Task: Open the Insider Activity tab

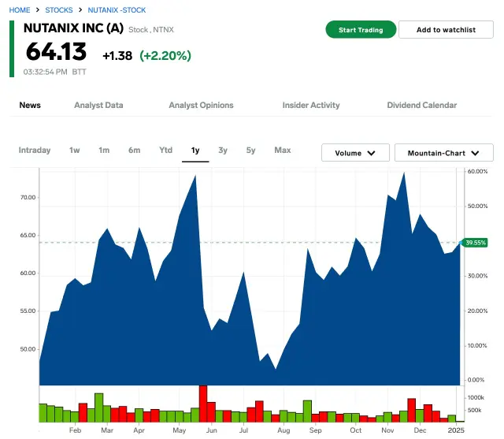Action: [311, 105]
